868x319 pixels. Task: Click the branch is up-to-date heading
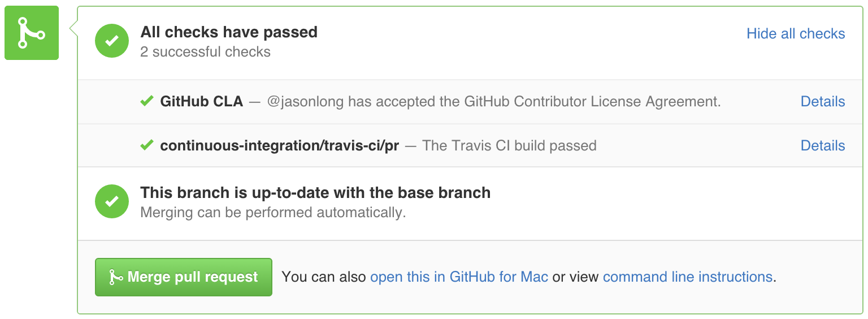point(315,193)
